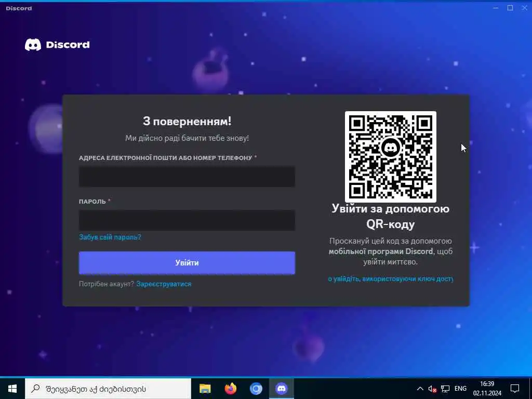Click the taskbar search box
Viewport: 532px width, 399px height.
(108, 389)
